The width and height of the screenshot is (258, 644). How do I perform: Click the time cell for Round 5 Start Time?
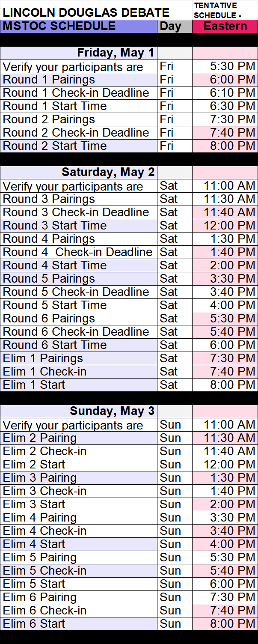pyautogui.click(x=225, y=305)
